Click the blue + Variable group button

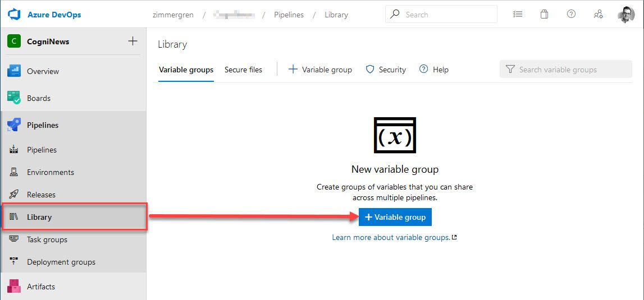395,217
